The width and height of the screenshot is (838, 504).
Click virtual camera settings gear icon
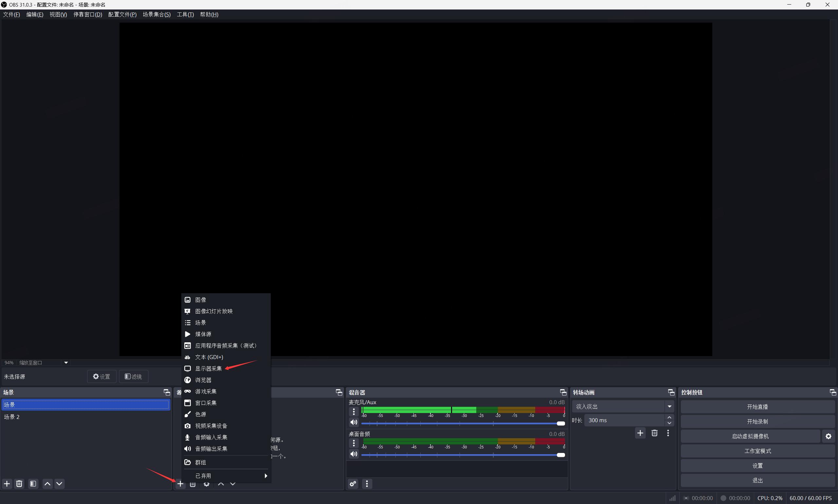coord(828,436)
